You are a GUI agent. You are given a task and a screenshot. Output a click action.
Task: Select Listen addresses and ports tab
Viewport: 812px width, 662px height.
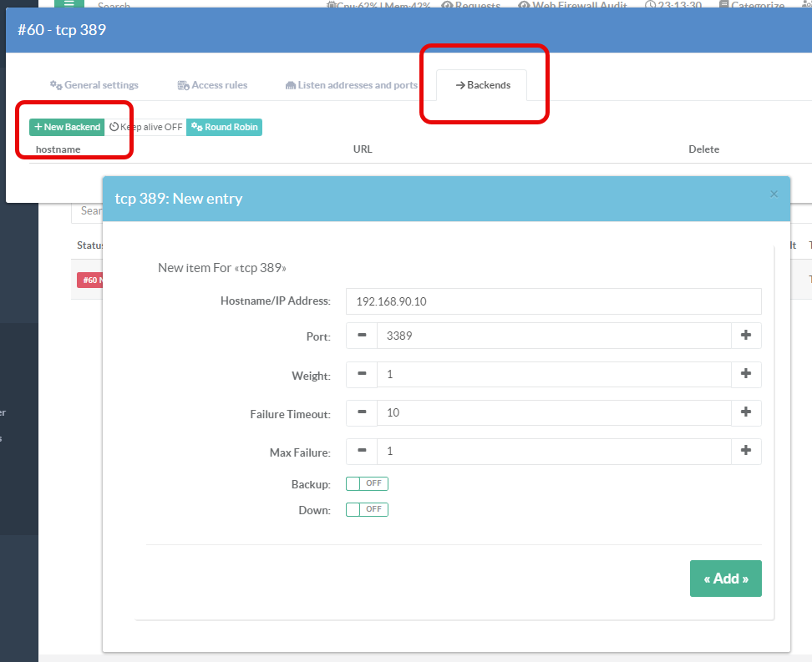point(351,85)
